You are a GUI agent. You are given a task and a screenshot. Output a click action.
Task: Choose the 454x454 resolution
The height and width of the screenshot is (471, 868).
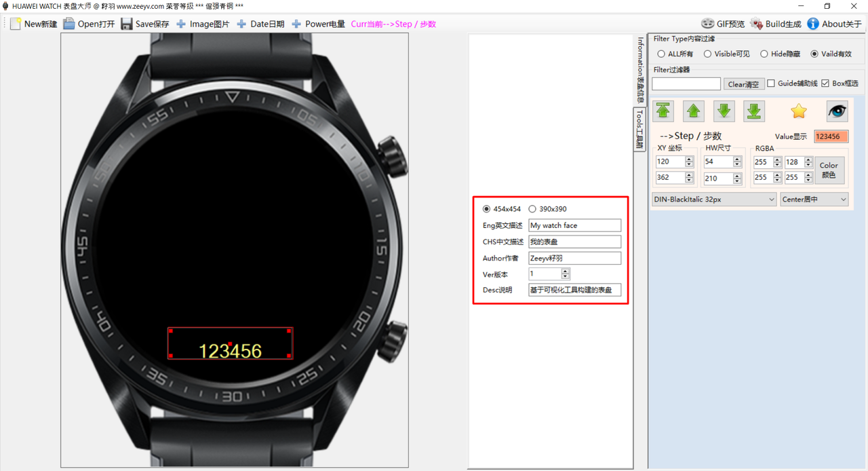click(502, 209)
